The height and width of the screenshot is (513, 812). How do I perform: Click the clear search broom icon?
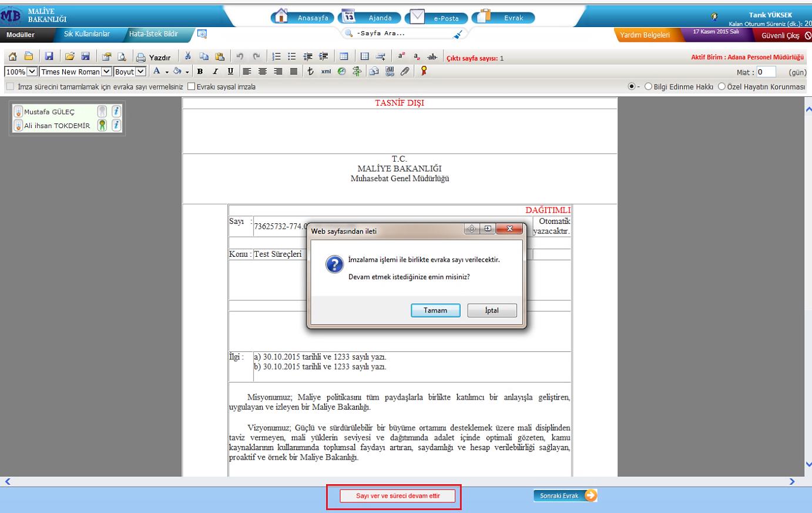click(458, 34)
